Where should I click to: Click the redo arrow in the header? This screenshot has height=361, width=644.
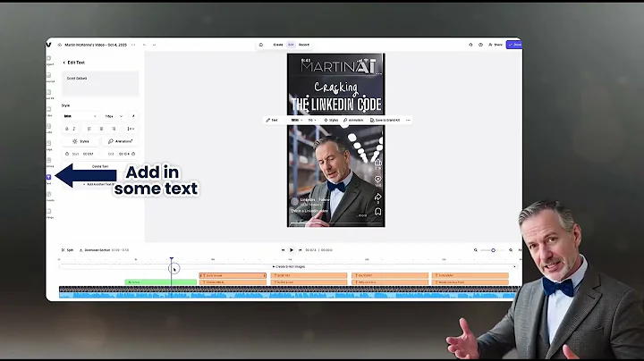point(154,45)
